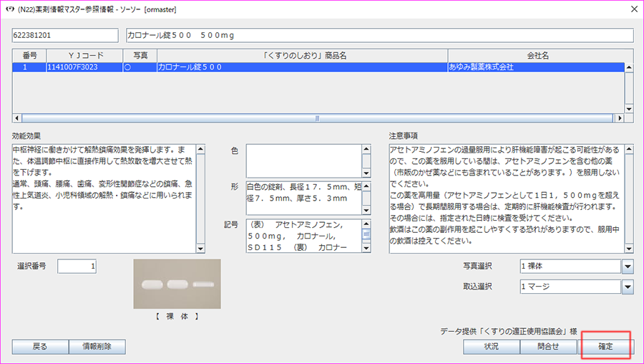The image size is (644, 364).
Task: Click the photo cell ○ in row 1
Action: (140, 67)
